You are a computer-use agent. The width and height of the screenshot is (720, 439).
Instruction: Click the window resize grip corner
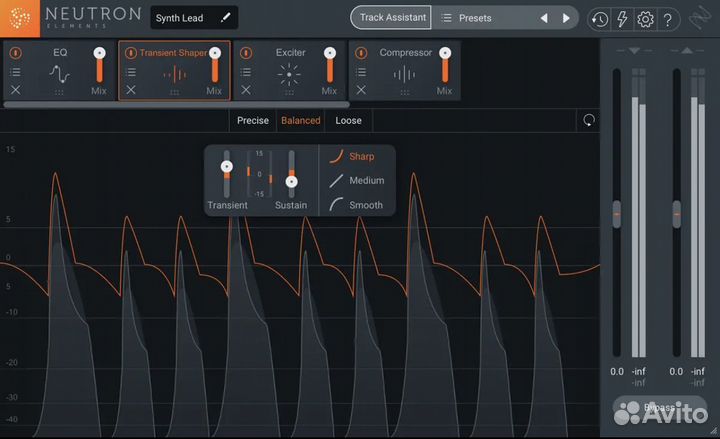coord(714,430)
